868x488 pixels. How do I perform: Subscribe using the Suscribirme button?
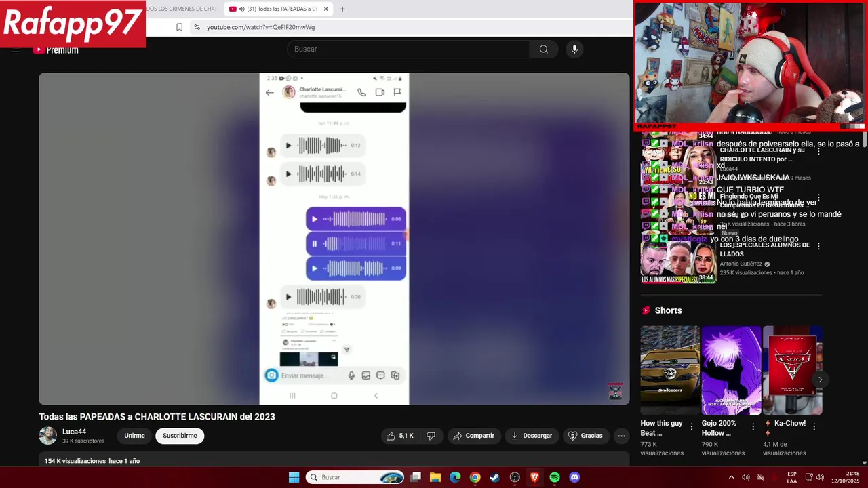pyautogui.click(x=180, y=436)
